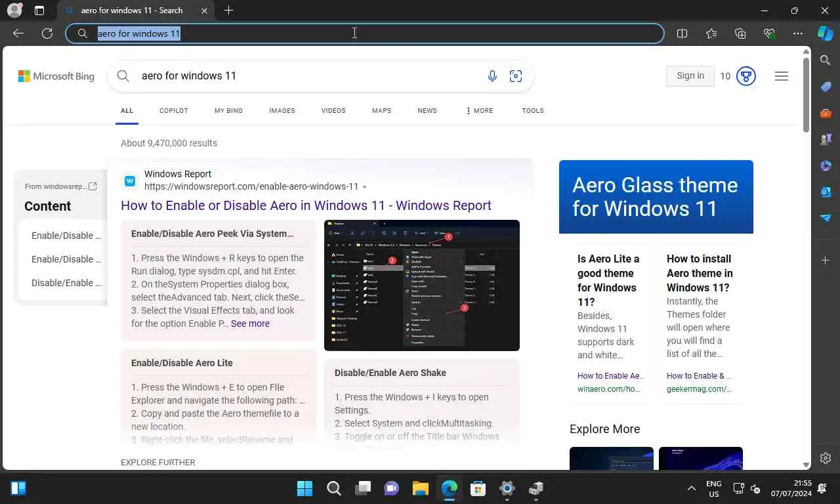Switch to the COPILOT tab

click(174, 111)
